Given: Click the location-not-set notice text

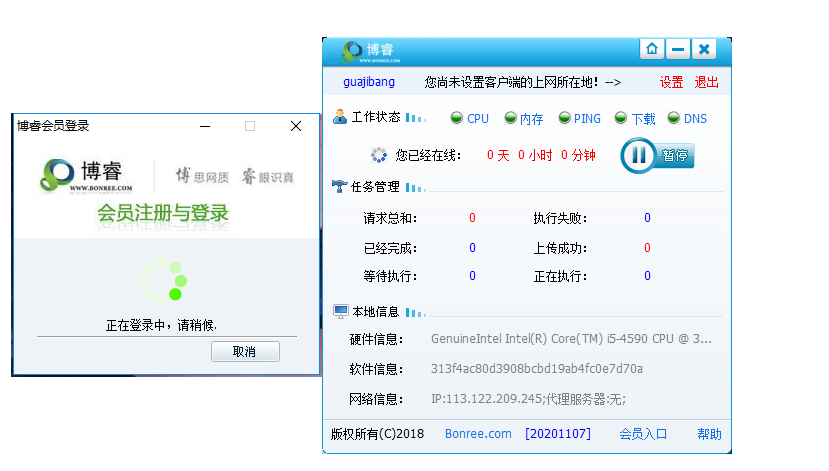Looking at the screenshot, I should click(x=522, y=82).
